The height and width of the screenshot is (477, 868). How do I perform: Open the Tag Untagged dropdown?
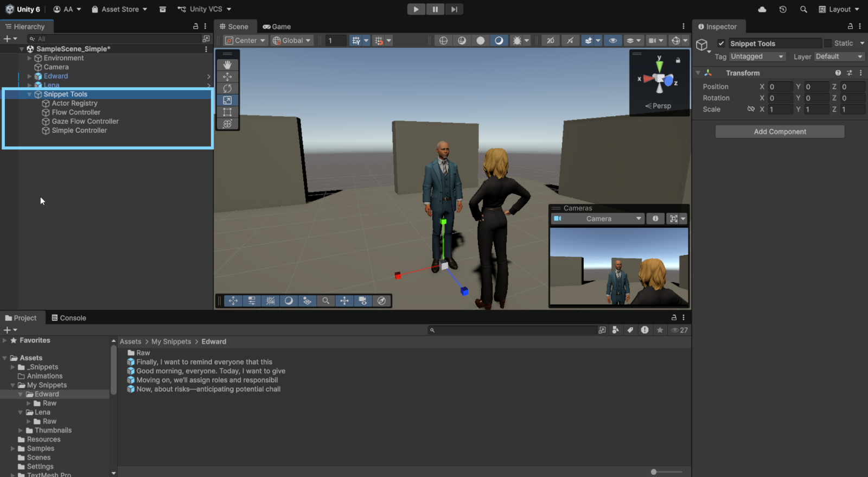click(x=758, y=56)
